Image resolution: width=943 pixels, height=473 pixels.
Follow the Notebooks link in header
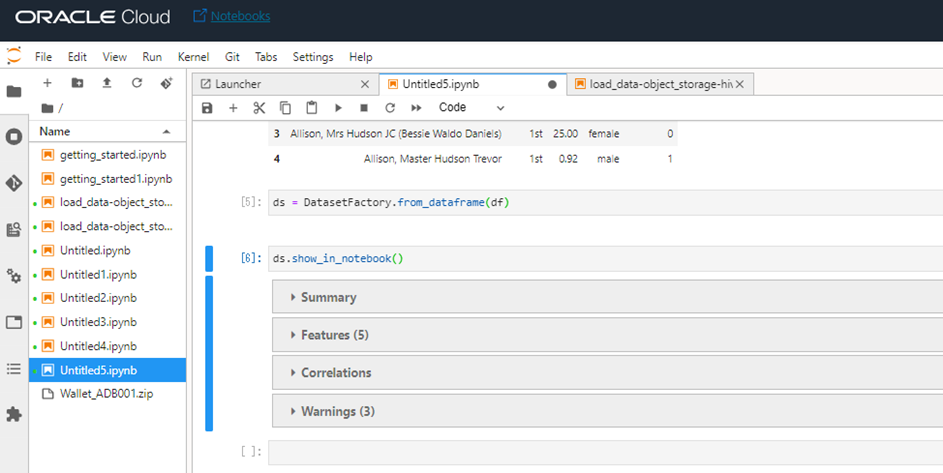click(240, 16)
